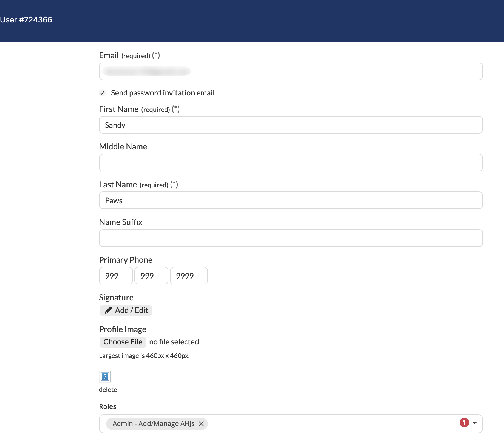The image size is (504, 435).
Task: Focus the Email input field
Action: [291, 71]
